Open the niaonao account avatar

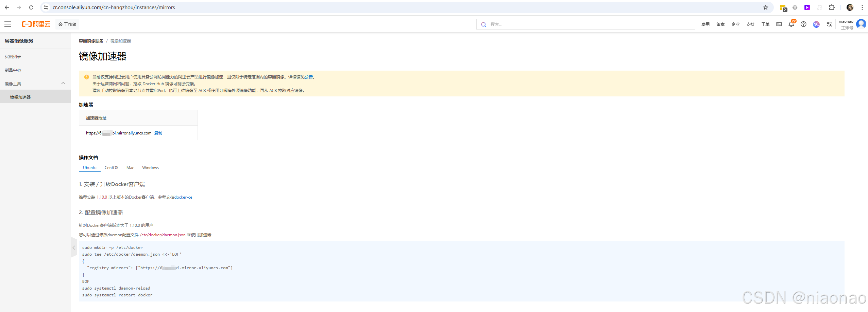(x=861, y=24)
